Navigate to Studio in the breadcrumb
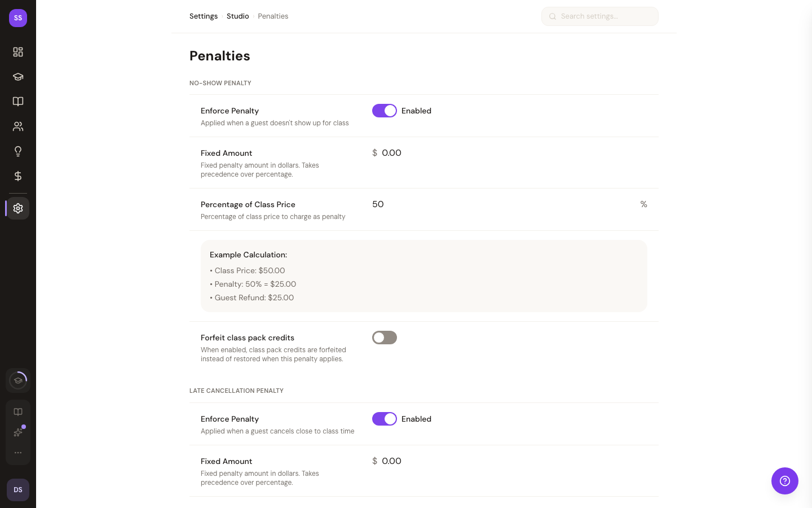The height and width of the screenshot is (508, 812). point(237,16)
